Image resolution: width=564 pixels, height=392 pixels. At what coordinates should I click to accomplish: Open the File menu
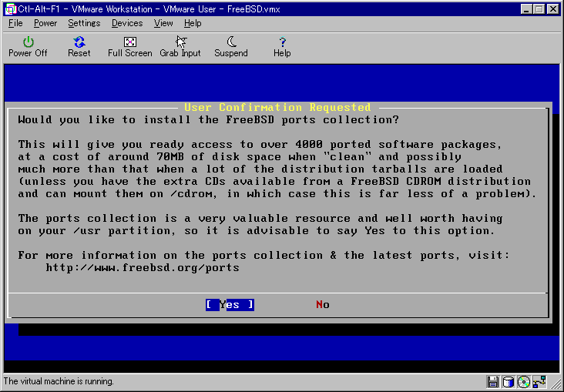tap(15, 23)
